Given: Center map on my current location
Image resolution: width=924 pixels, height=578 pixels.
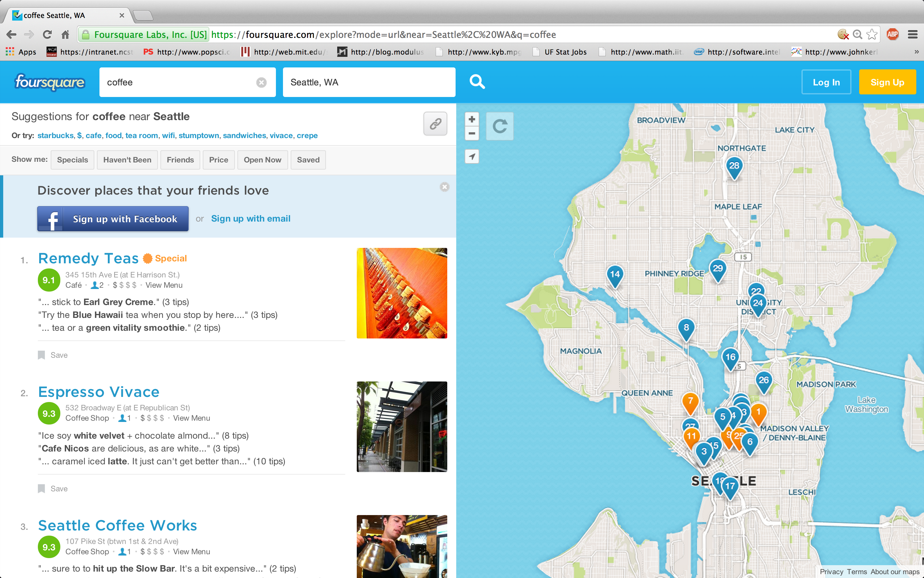Looking at the screenshot, I should [x=472, y=156].
